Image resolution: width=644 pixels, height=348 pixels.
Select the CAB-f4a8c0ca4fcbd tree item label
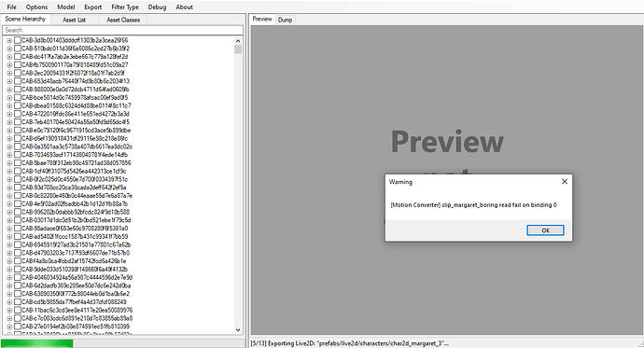click(x=74, y=261)
